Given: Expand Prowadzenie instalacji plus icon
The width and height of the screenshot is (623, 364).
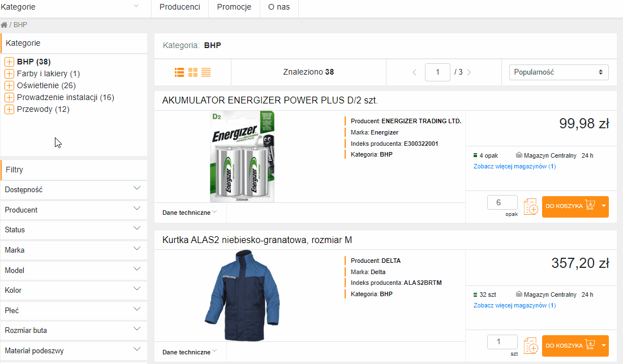Looking at the screenshot, I should click(9, 98).
